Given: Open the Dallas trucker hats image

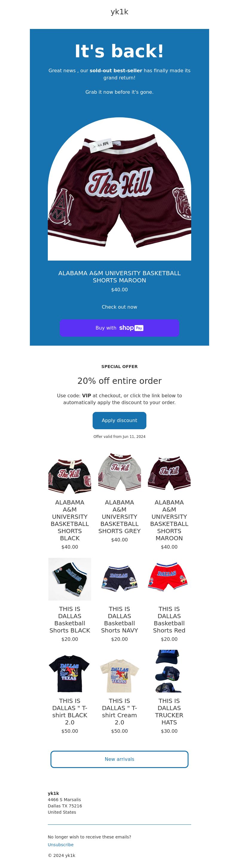Looking at the screenshot, I should tap(169, 671).
